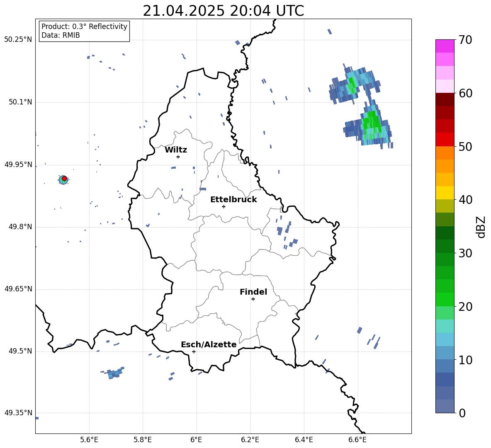Image resolution: width=491 pixels, height=448 pixels.
Task: Click the 5.6°E longitude label
Action: [89, 440]
